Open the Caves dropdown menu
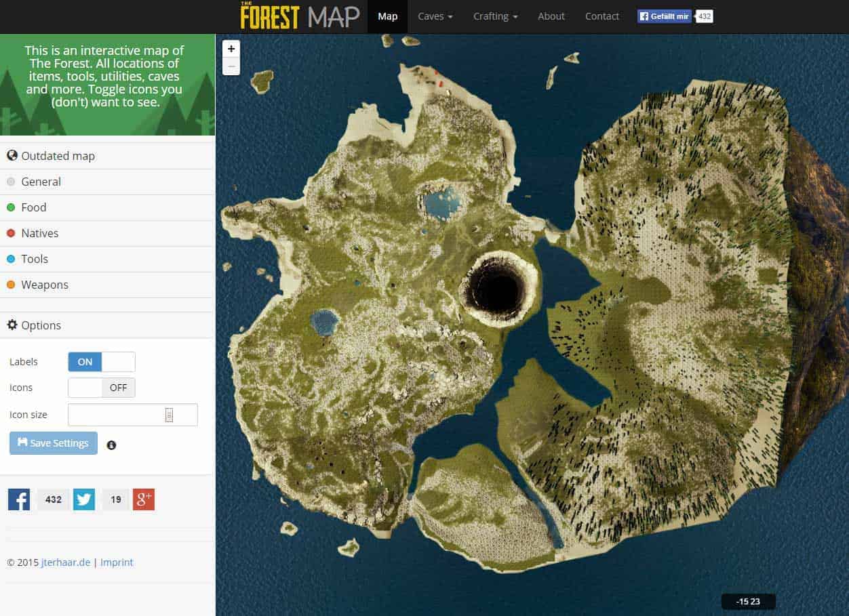The height and width of the screenshot is (616, 849). [x=435, y=16]
